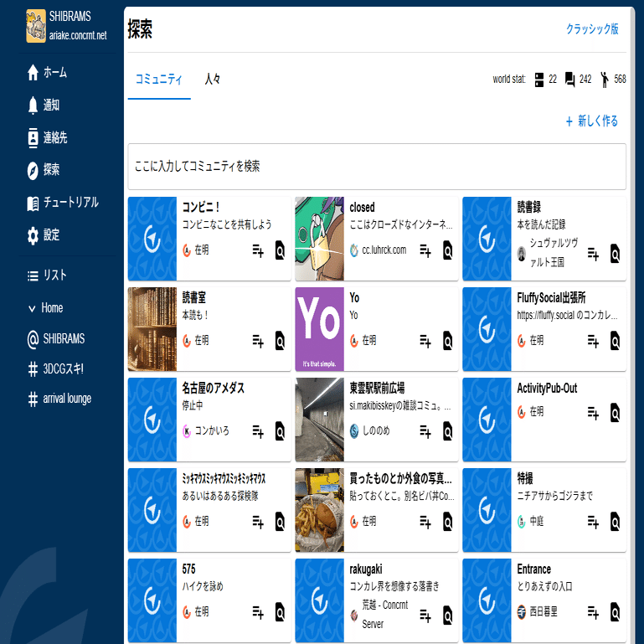Open the クラッシック版 link
Screen dimensions: 644x644
click(592, 28)
